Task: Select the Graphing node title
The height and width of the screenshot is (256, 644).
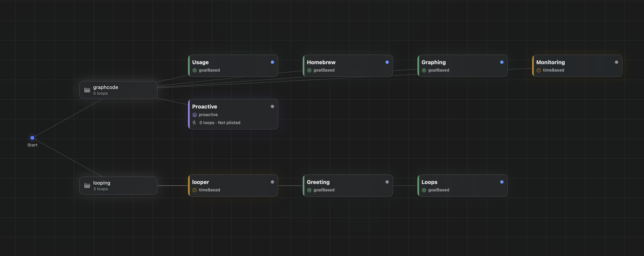Action: [433, 62]
